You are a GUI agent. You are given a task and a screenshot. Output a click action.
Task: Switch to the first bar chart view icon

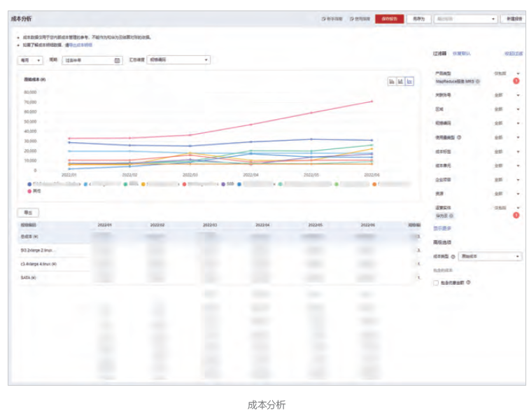coord(392,81)
